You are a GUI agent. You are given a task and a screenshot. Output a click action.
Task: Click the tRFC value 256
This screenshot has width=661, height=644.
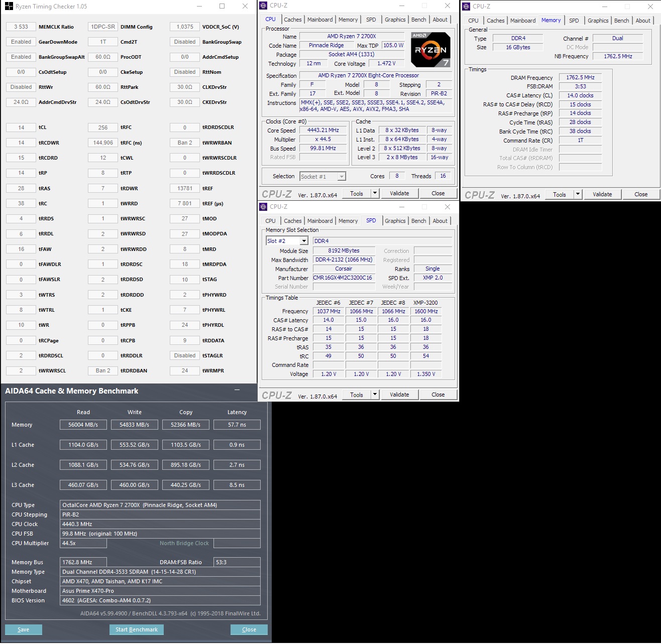coord(103,127)
